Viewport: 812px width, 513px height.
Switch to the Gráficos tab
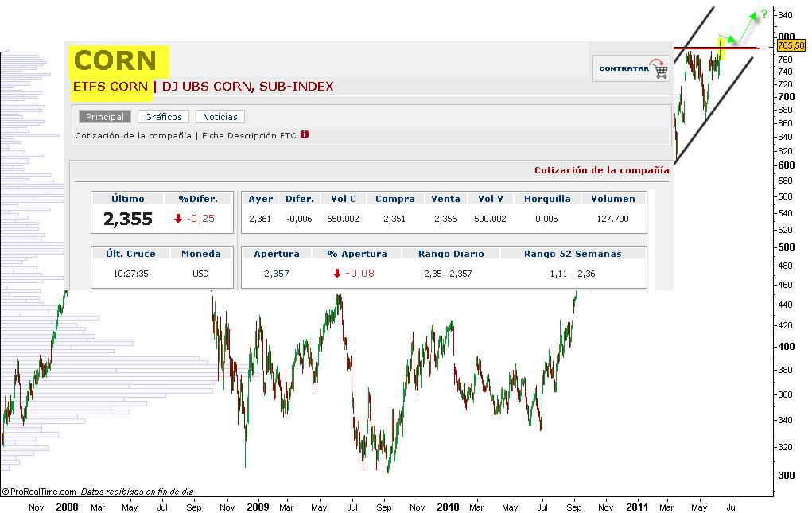163,117
